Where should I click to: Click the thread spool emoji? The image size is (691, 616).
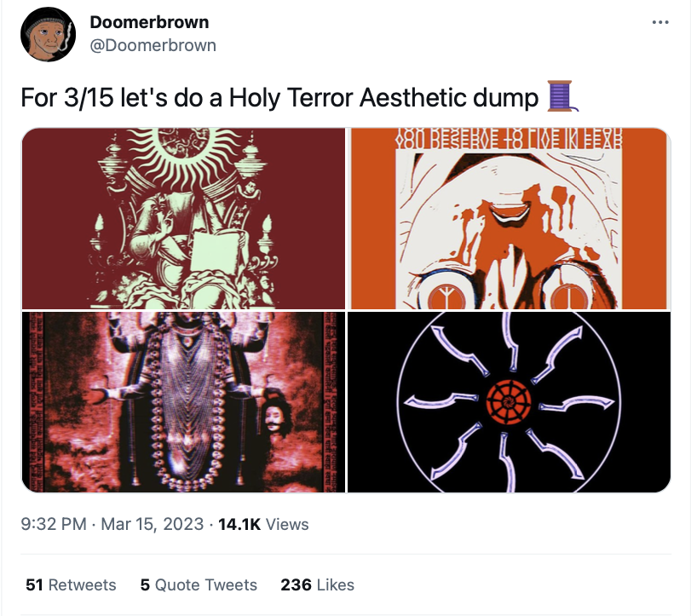[561, 96]
